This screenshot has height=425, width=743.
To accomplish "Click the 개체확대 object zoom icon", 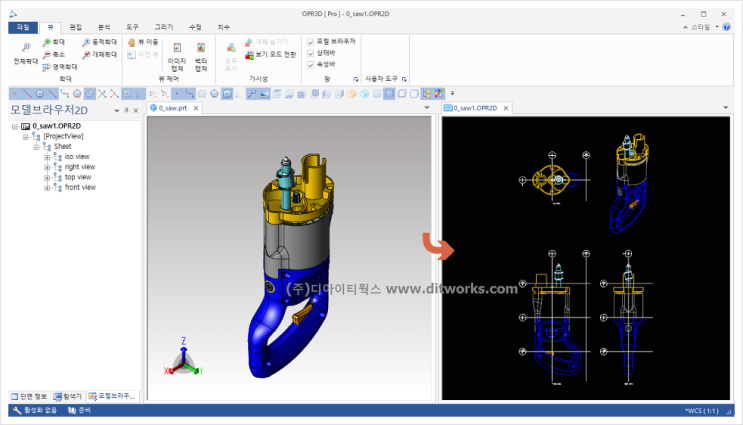I will 86,55.
